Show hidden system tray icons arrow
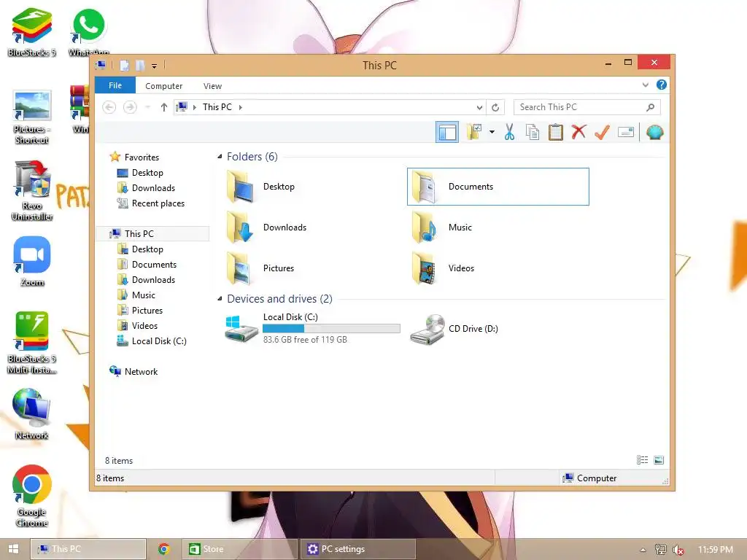The height and width of the screenshot is (560, 747). pos(643,550)
